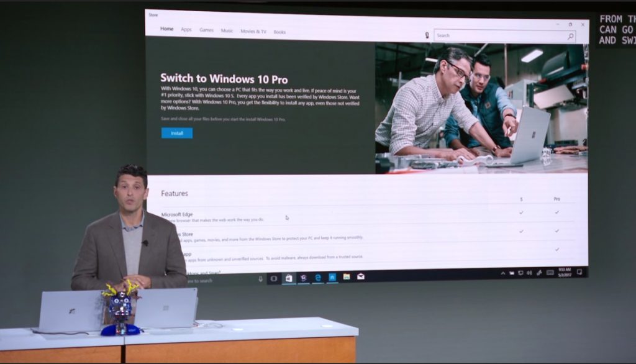Viewport: 636px width, 364px height.
Task: Select the Books category link
Action: pos(279,30)
